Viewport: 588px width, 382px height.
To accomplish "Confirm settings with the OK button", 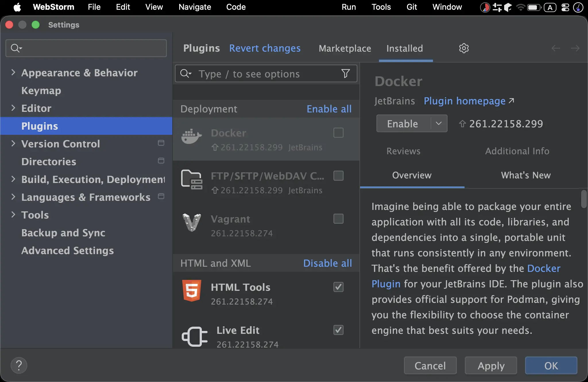I will pyautogui.click(x=551, y=366).
